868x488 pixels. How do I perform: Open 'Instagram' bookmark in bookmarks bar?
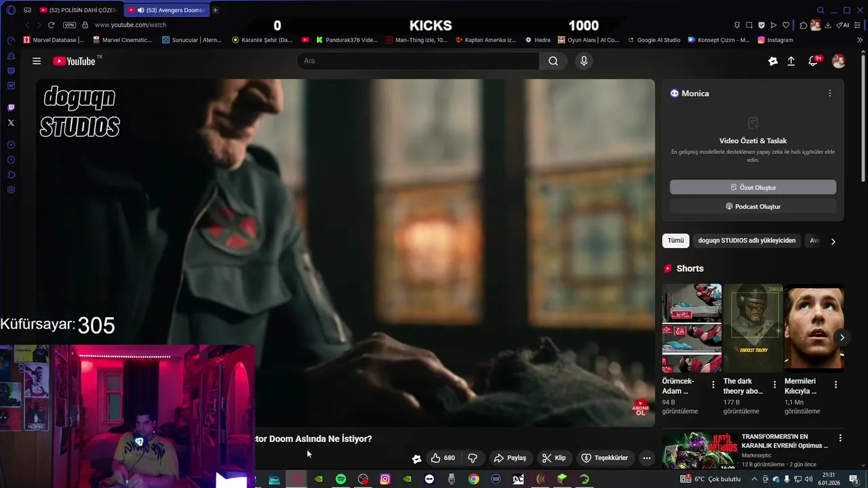click(x=775, y=40)
